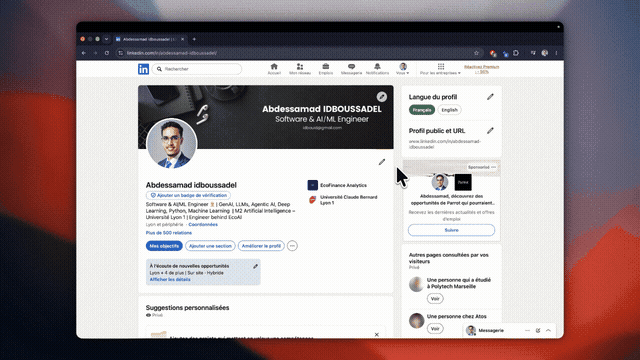Open Plus de 500 relations link
Screen dimensions: 640x360
(x=169, y=233)
